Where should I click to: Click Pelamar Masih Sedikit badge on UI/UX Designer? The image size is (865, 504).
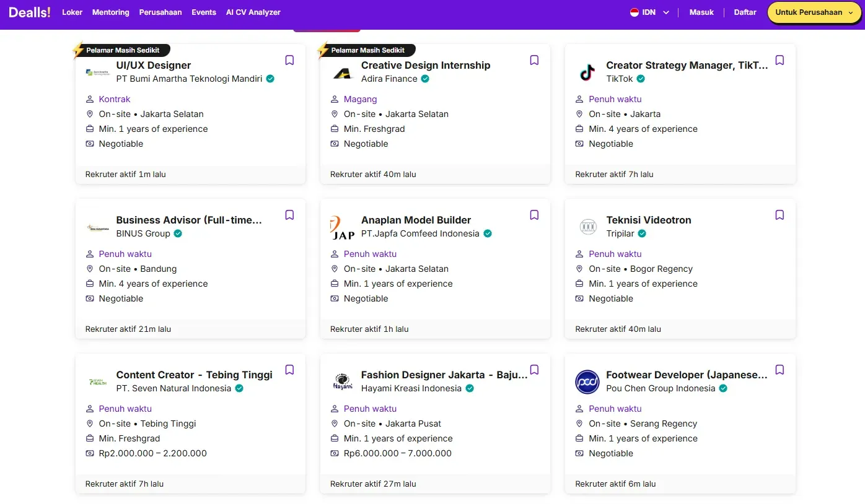click(x=122, y=50)
